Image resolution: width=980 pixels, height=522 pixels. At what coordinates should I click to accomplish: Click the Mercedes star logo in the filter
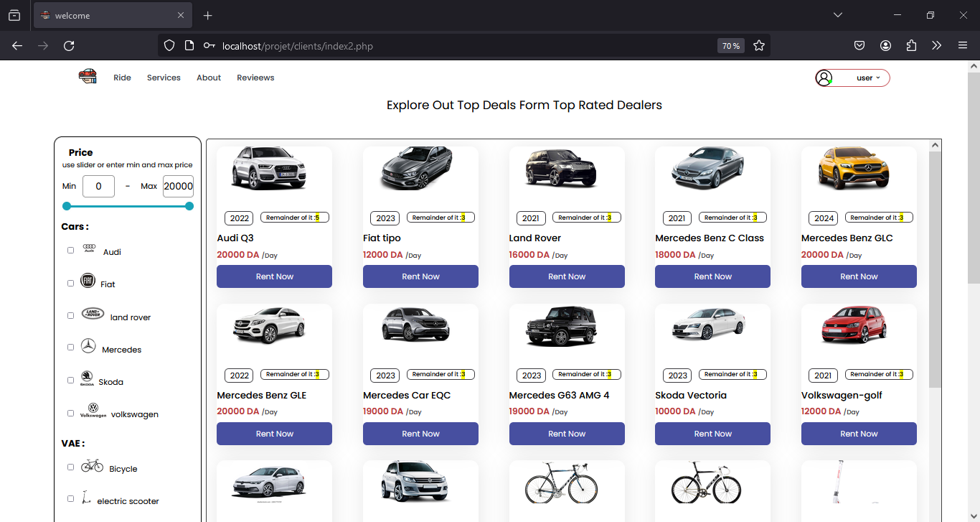click(88, 345)
